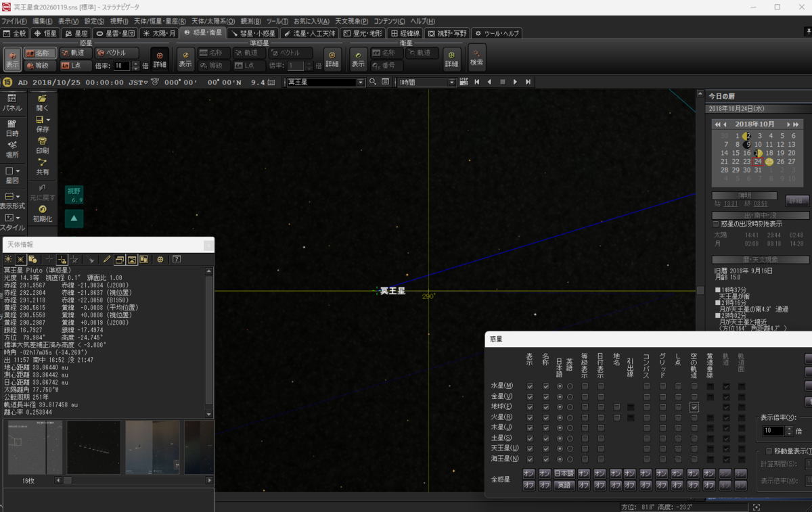Toggle the planet ベクトル vector button
The height and width of the screenshot is (512, 812).
pyautogui.click(x=116, y=53)
